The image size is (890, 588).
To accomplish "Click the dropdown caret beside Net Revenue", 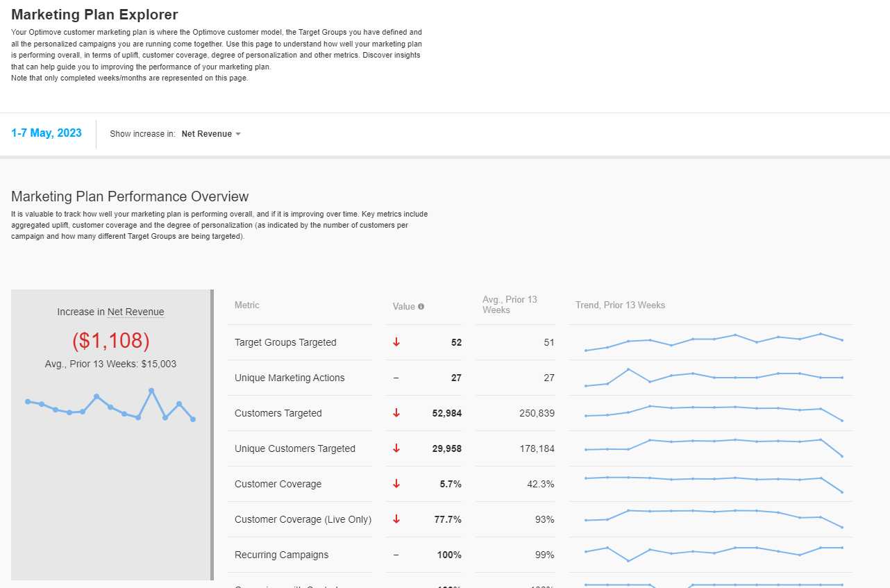I will point(238,134).
